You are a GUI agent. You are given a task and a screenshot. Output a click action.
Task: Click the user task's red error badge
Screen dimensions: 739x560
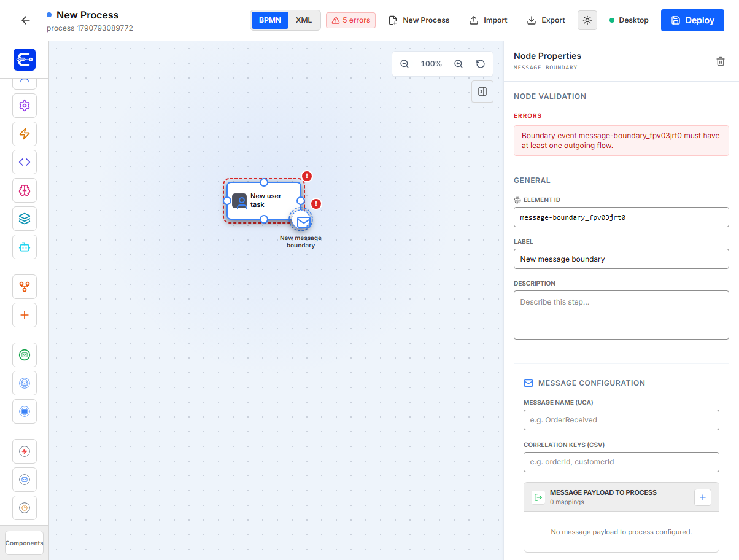tap(307, 176)
